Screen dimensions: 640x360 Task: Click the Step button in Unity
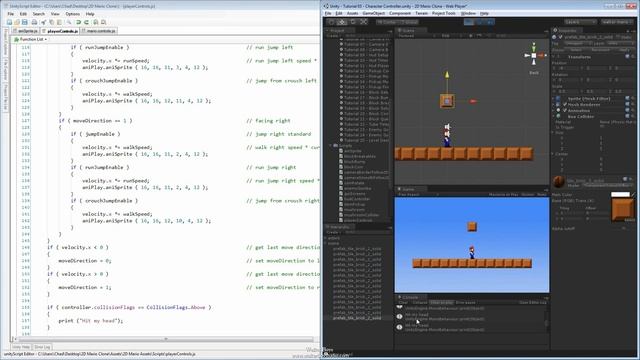point(490,22)
